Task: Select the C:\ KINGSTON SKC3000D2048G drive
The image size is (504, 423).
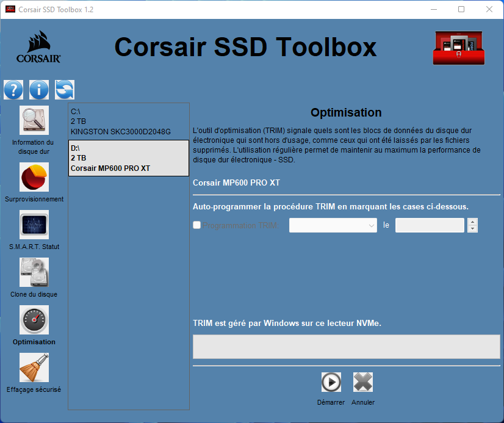Action: click(x=129, y=121)
